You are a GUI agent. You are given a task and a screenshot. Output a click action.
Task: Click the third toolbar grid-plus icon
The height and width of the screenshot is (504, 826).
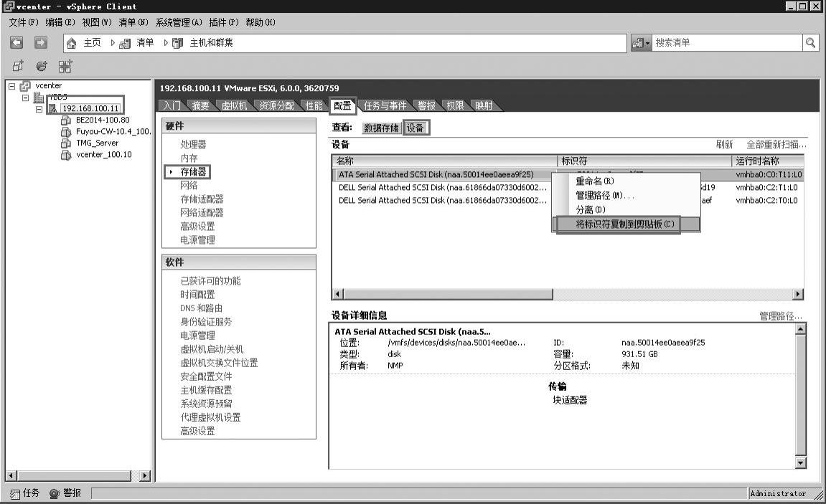(65, 66)
